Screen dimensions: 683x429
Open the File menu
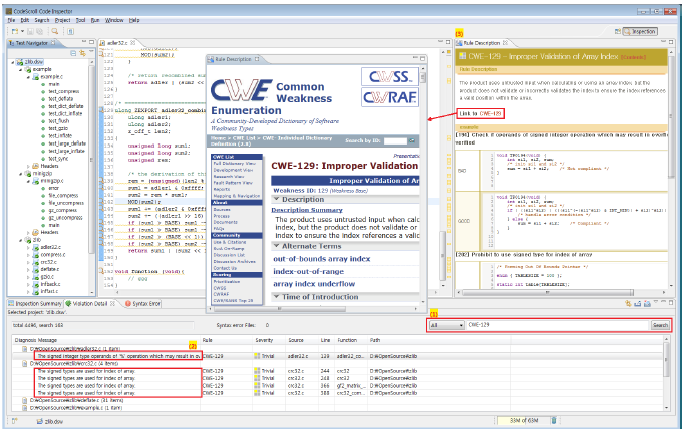(11, 20)
